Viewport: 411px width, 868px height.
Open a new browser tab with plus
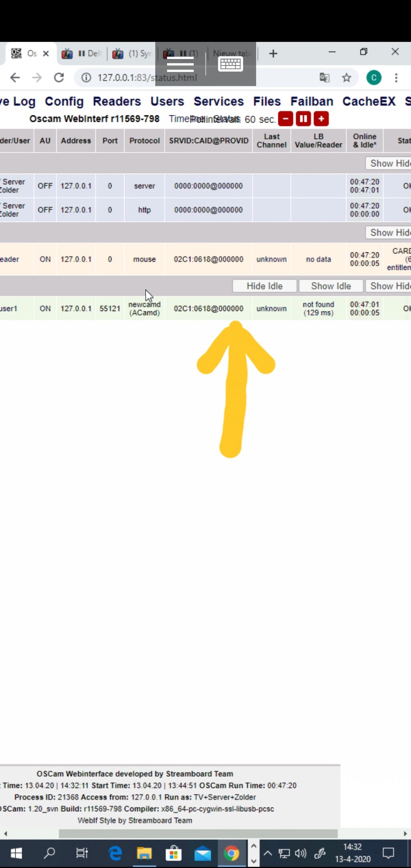273,53
